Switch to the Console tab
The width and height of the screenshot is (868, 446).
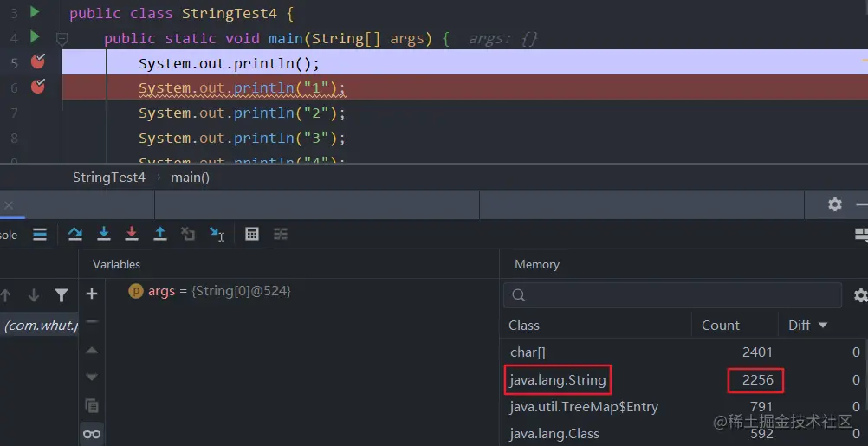pyautogui.click(x=9, y=235)
